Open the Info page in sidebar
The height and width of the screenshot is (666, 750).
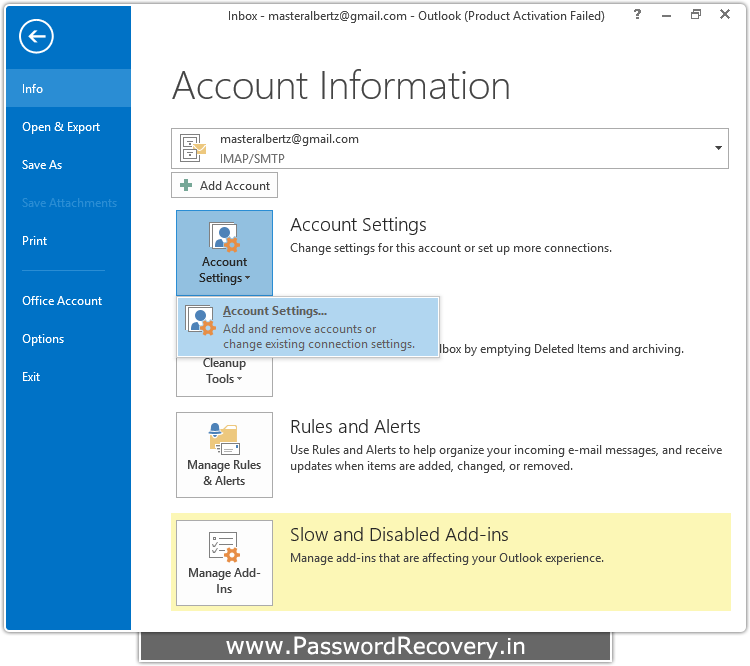pyautogui.click(x=68, y=89)
